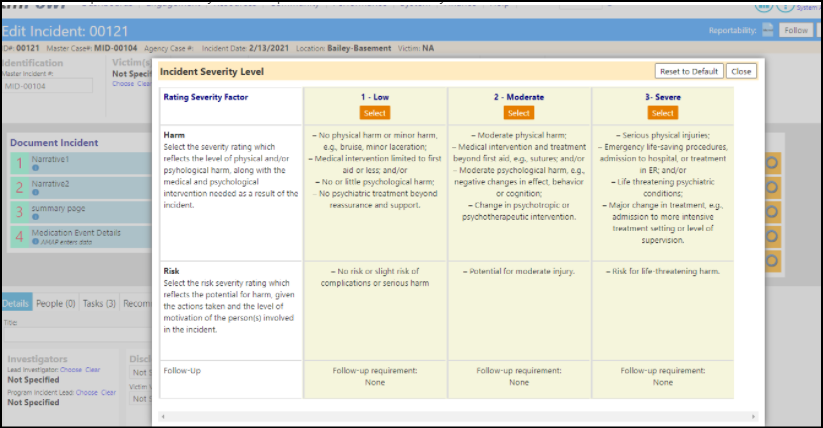This screenshot has height=428, width=823.
Task: Click the Bailey-Basement location value
Action: click(359, 48)
